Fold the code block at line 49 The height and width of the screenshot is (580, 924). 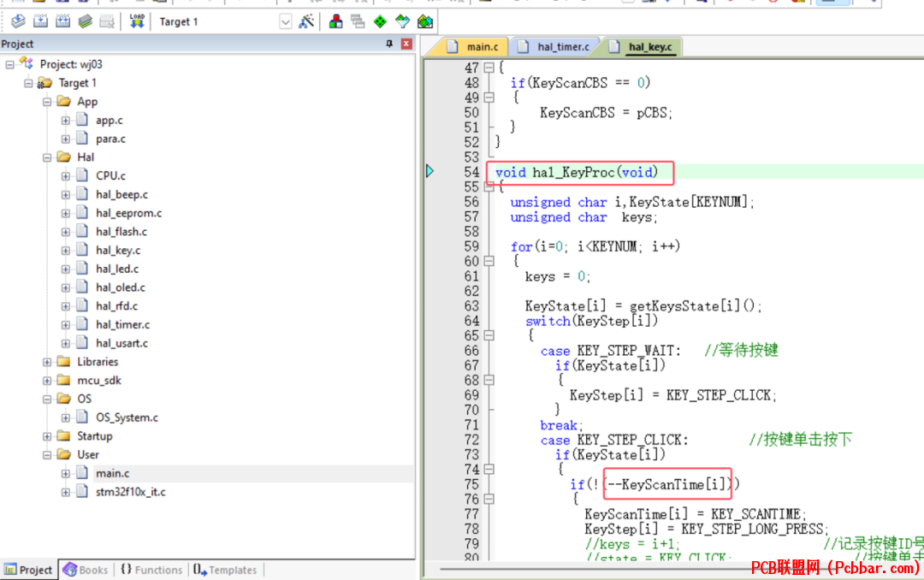pos(489,98)
